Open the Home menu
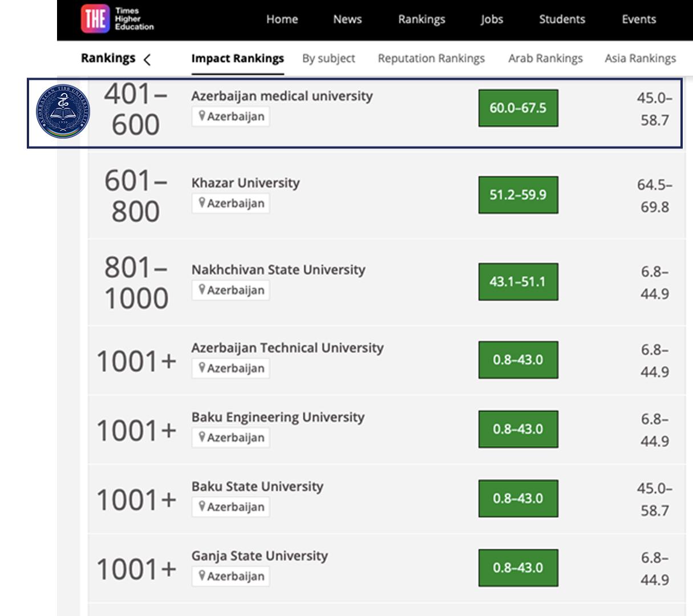The image size is (693, 616). coord(282,19)
